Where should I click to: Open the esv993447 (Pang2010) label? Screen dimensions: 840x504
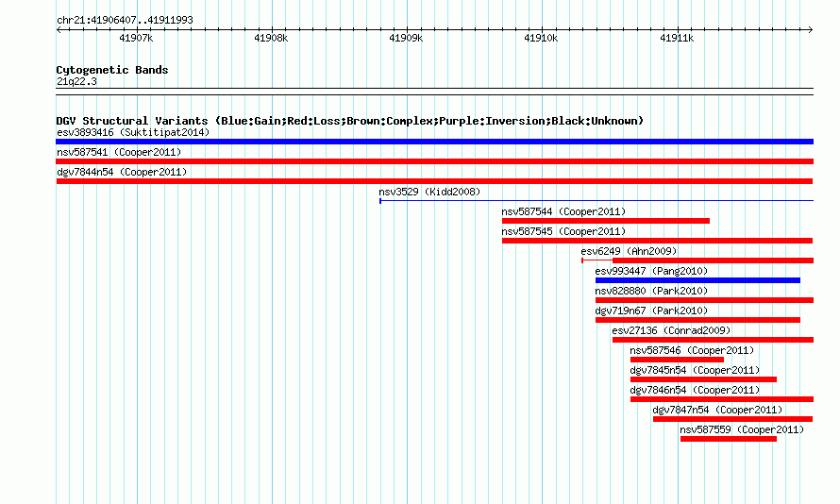(651, 271)
